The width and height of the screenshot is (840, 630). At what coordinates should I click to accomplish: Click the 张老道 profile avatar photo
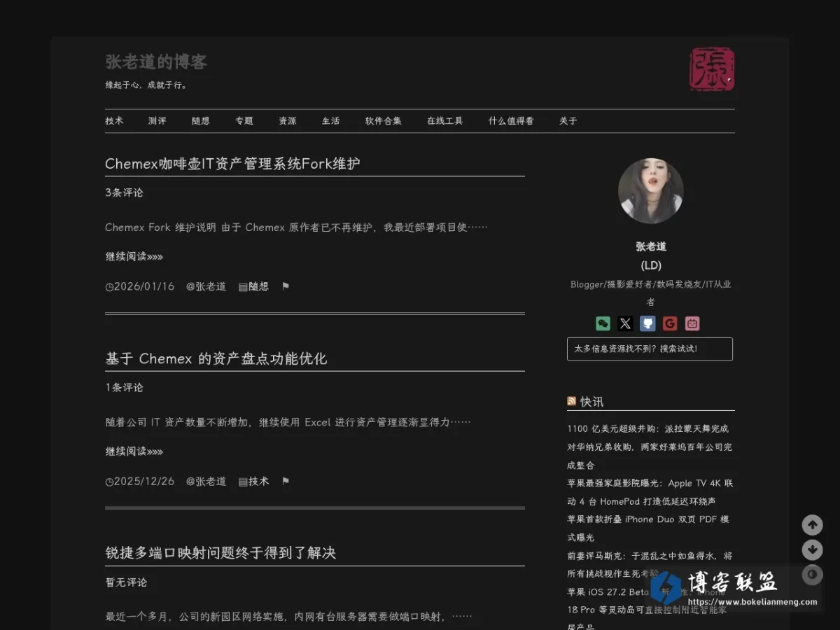tap(651, 191)
